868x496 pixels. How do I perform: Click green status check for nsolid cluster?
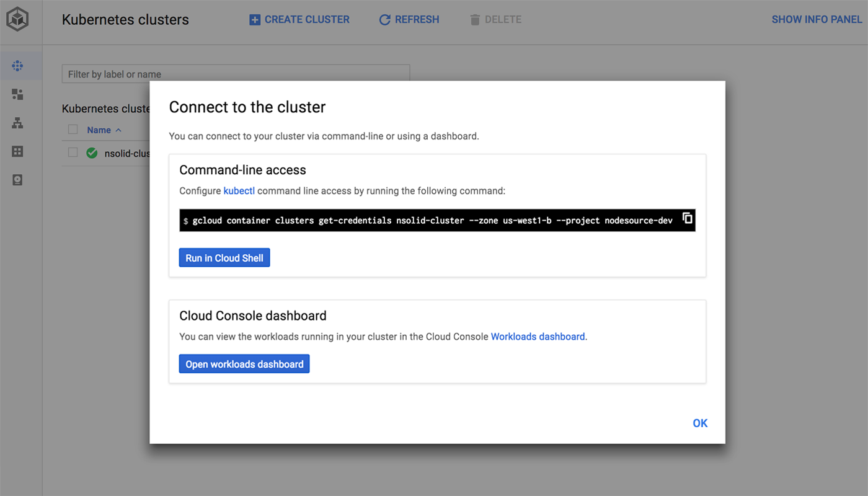[x=92, y=153]
